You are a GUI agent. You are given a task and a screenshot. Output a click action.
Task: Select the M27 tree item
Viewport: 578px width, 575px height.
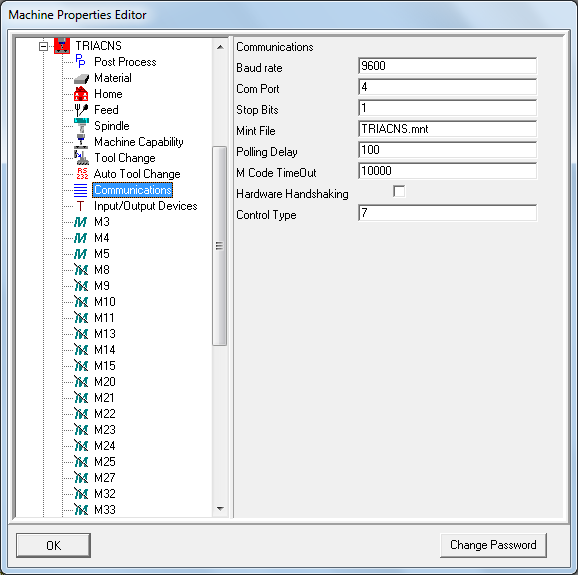click(x=105, y=478)
